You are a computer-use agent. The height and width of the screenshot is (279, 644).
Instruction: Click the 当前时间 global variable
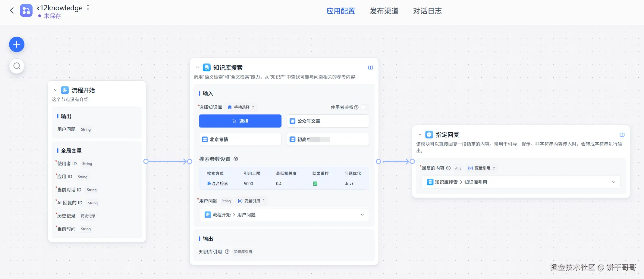66,229
